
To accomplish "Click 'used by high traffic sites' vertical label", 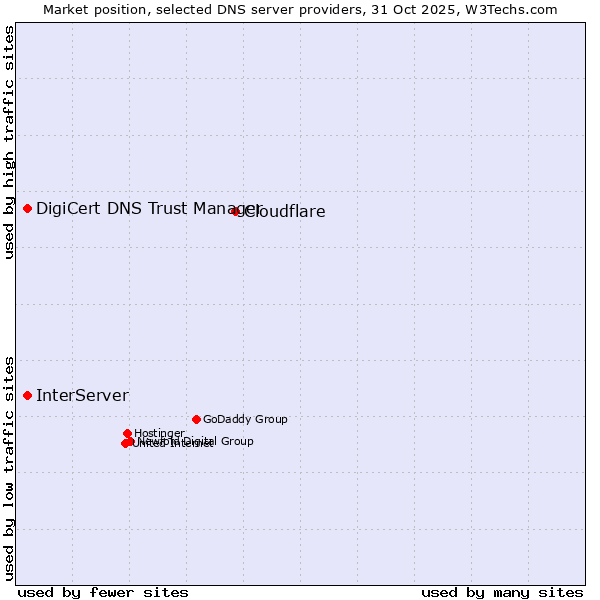I will (9, 142).
